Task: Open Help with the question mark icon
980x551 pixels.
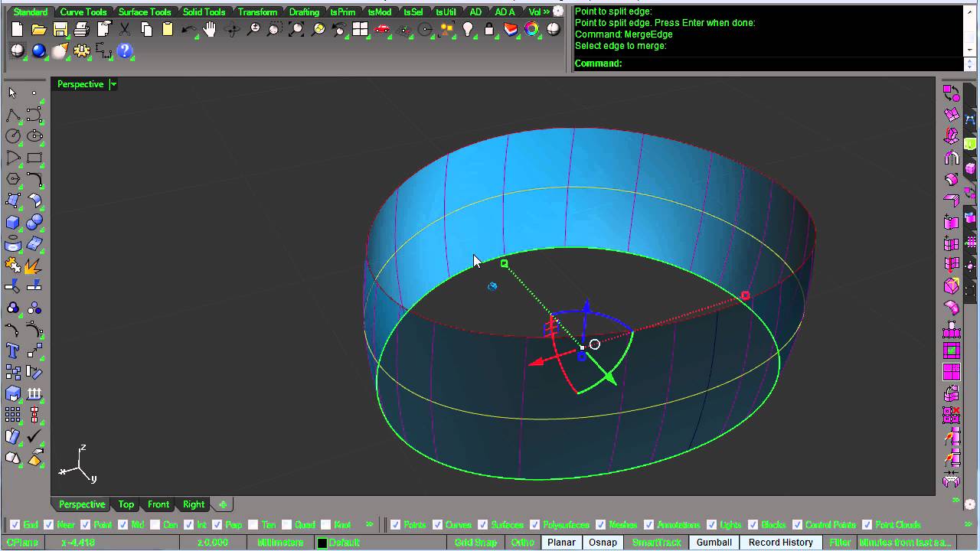Action: click(x=125, y=51)
